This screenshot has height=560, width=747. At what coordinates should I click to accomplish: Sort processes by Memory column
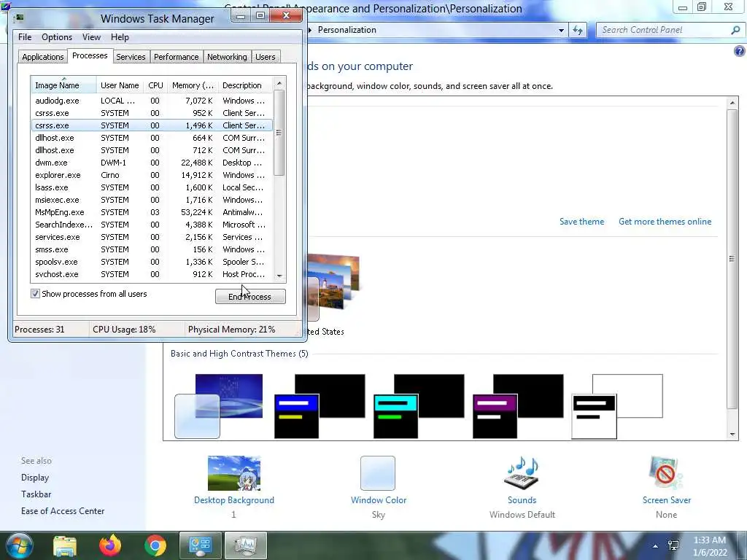click(x=193, y=85)
